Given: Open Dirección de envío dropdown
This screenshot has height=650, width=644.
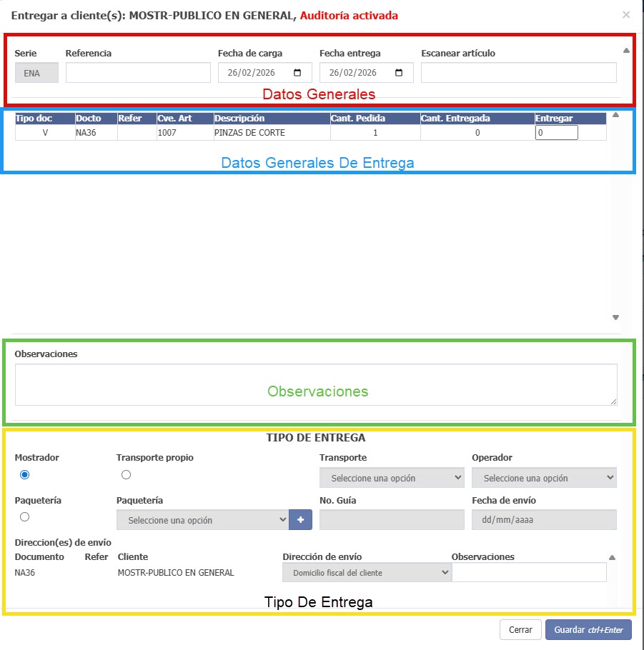Looking at the screenshot, I should click(367, 572).
